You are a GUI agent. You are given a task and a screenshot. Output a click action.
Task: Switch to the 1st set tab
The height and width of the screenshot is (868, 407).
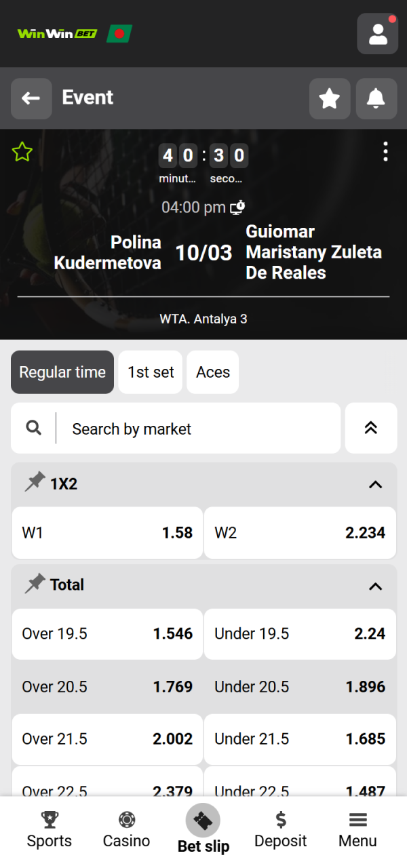coord(150,372)
